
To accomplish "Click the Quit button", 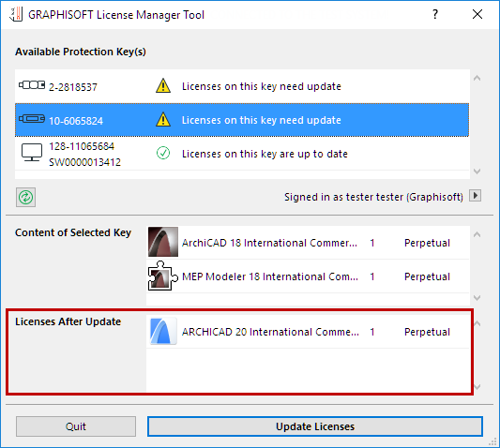I will point(76,426).
